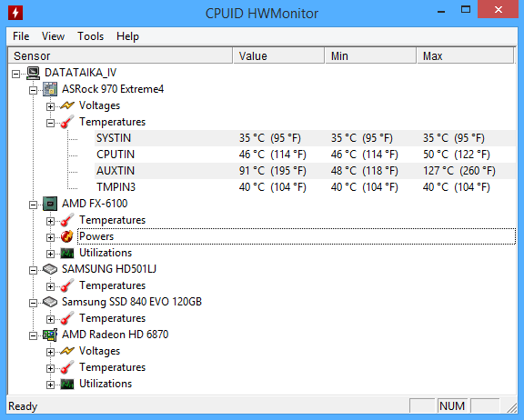Click the ASRock 970 Extreme4 motherboard icon
This screenshot has height=420, width=524.
tap(50, 89)
